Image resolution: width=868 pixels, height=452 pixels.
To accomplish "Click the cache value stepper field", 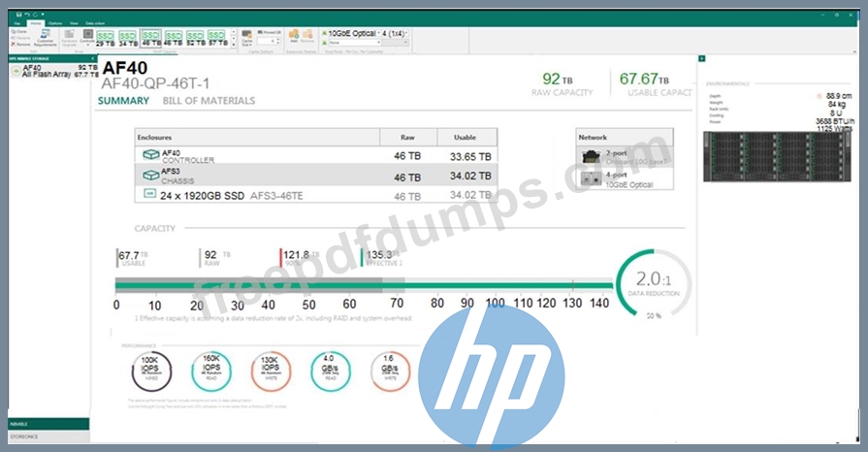I will coord(268,41).
